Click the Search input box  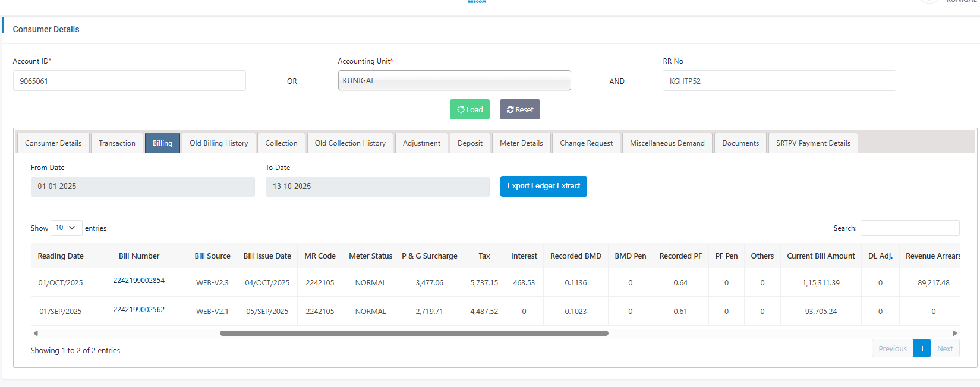(x=909, y=228)
